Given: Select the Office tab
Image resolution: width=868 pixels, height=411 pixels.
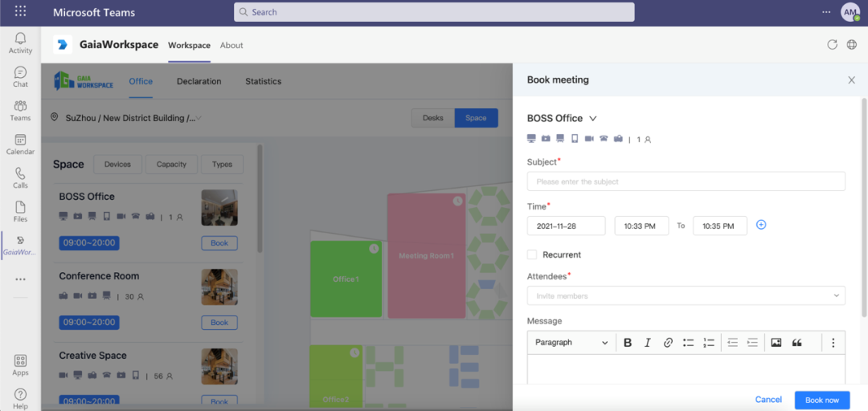Looking at the screenshot, I should pos(141,81).
